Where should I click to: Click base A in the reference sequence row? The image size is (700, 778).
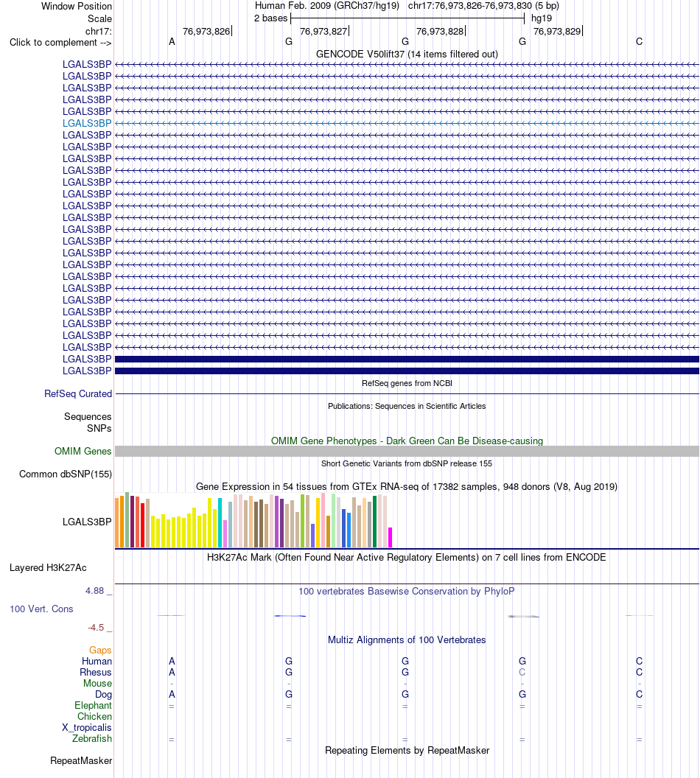172,42
